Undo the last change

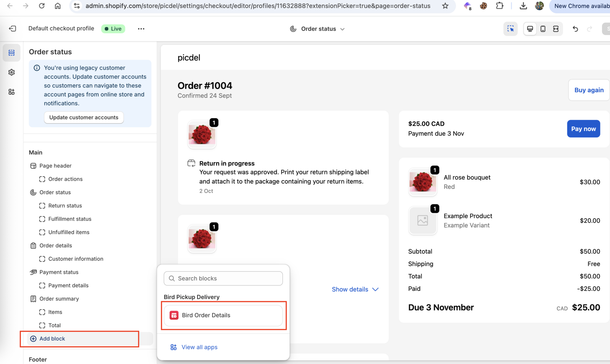[575, 29]
